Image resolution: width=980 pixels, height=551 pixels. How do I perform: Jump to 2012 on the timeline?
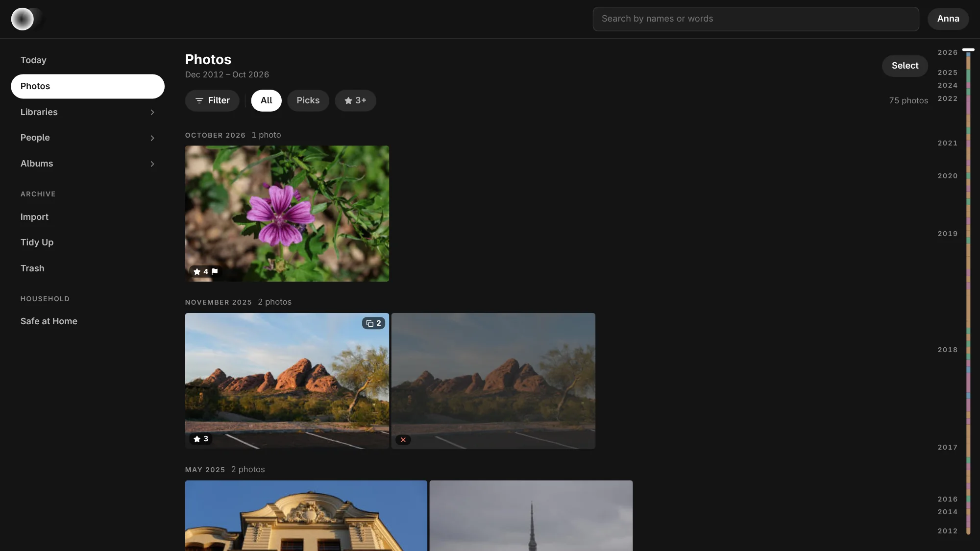click(947, 531)
